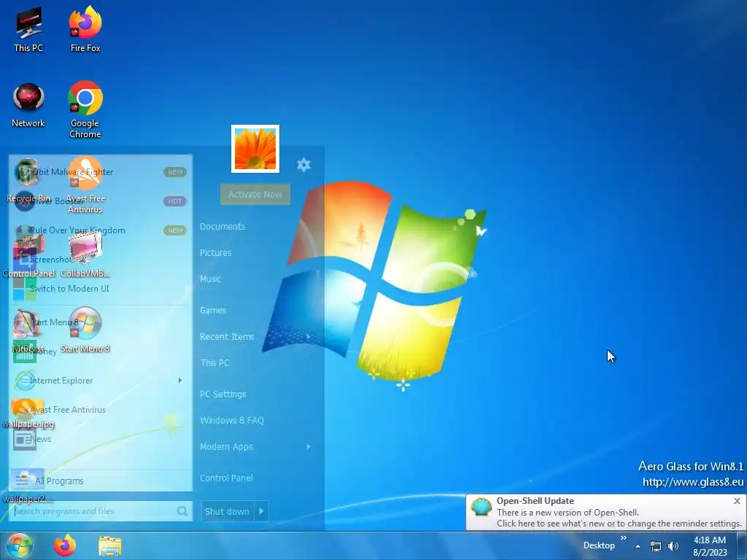The width and height of the screenshot is (747, 560).
Task: Expand Recent Items submenu arrow
Action: tap(309, 337)
